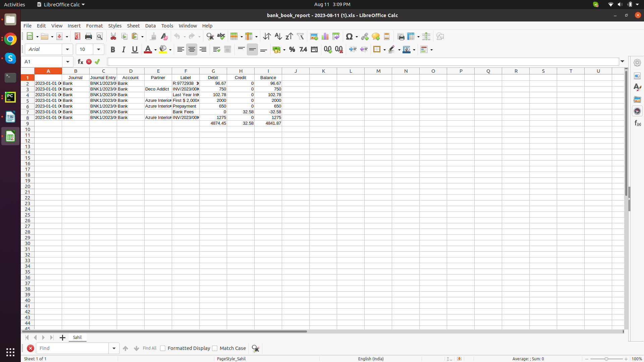Click the Export as PDF icon
The height and width of the screenshot is (362, 644).
pyautogui.click(x=77, y=37)
